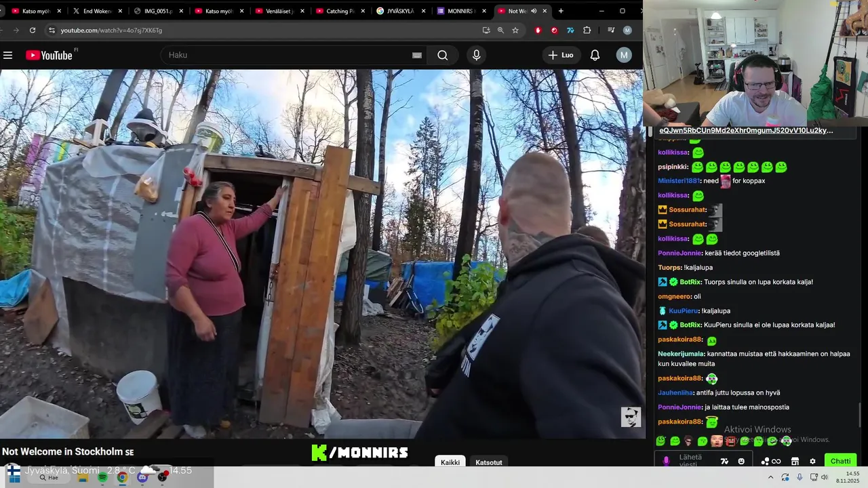Open YouTube notifications bell
868x488 pixels.
595,55
